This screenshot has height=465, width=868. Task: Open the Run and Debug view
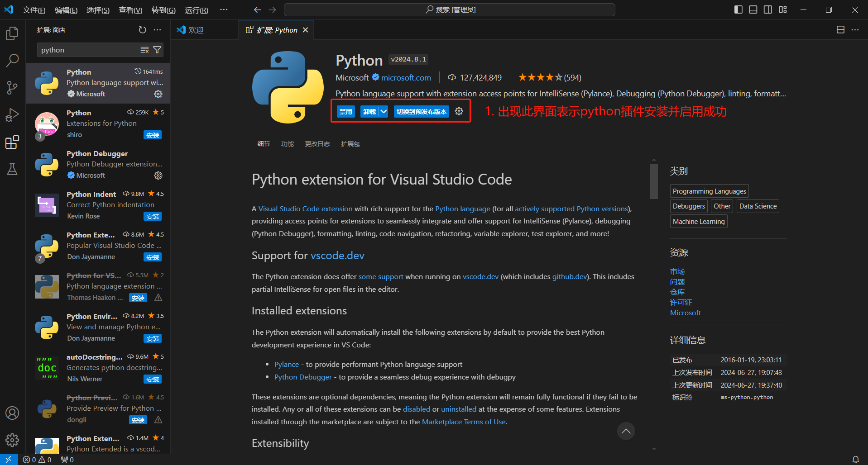(12, 115)
